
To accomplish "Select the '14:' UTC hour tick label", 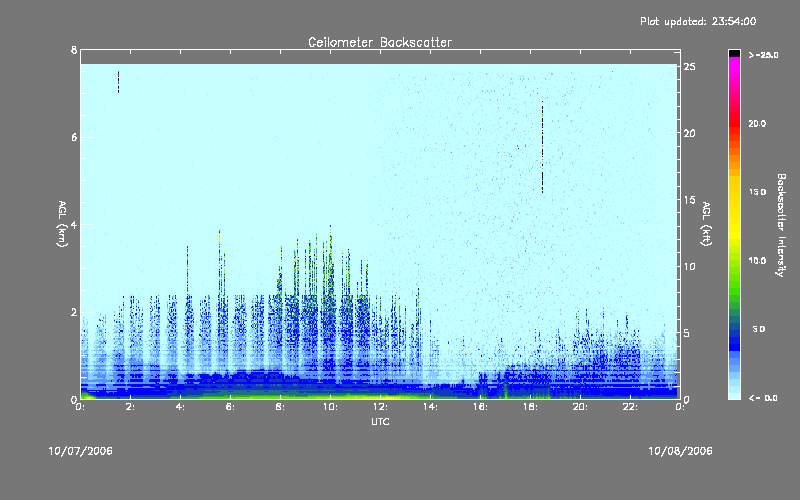I will [x=431, y=407].
